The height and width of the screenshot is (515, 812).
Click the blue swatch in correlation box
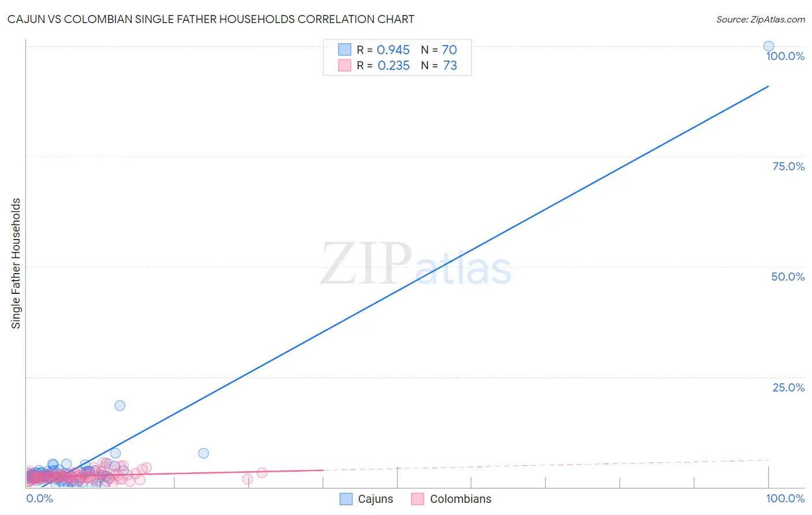[345, 50]
